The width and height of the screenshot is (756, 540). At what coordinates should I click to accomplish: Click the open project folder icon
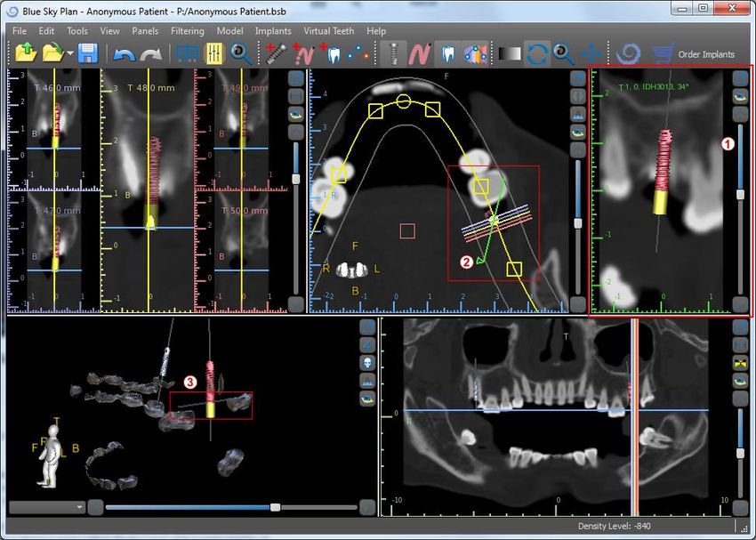pos(26,53)
